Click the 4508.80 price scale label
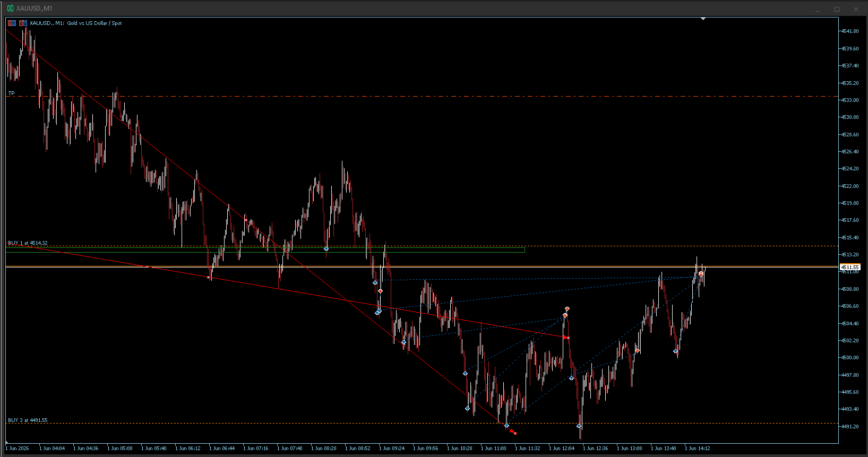868x457 pixels. [x=850, y=289]
